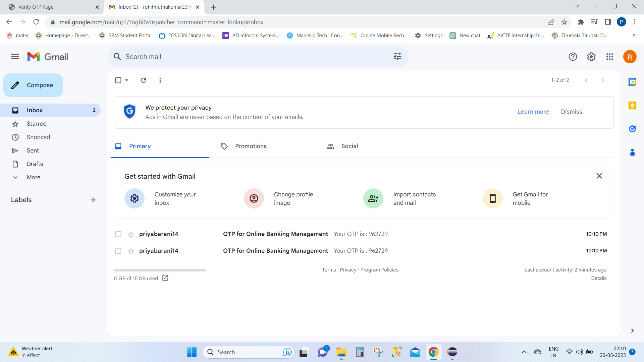Refresh the inbox mail list
Viewport: 644px width, 362px height.
coord(143,80)
